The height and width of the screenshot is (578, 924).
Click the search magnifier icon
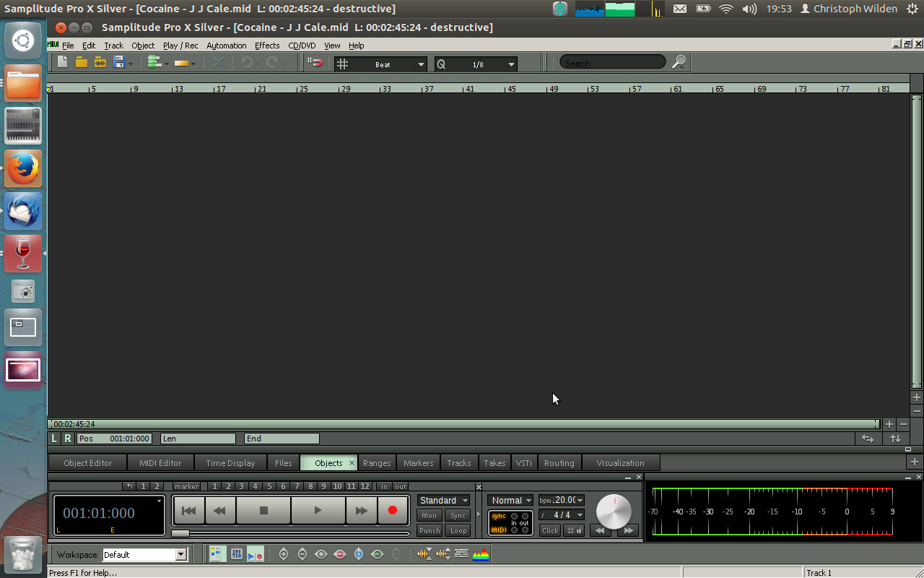[679, 62]
